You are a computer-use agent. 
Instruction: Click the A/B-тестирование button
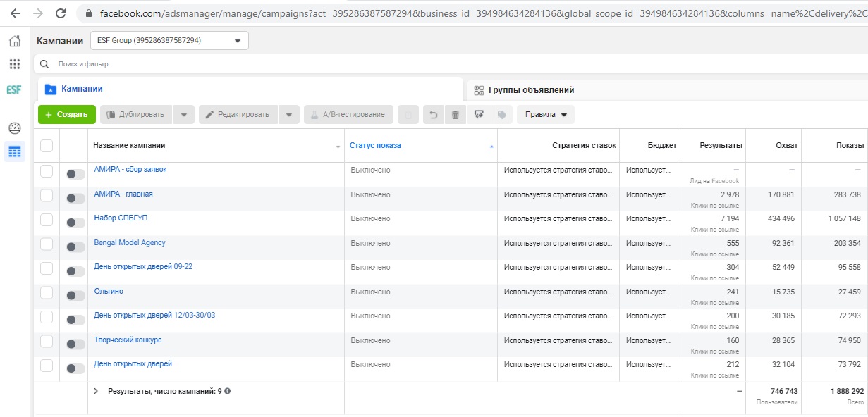pyautogui.click(x=348, y=115)
